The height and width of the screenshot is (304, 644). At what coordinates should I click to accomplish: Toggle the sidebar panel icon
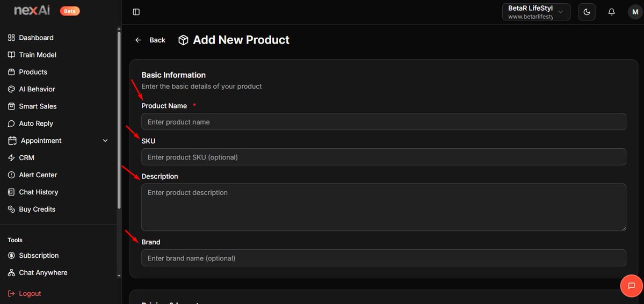136,12
